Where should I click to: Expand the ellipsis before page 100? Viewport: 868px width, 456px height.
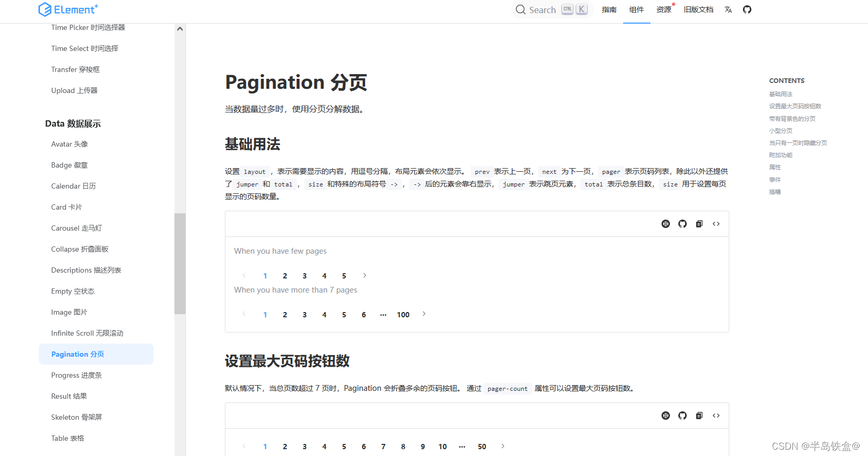(383, 315)
